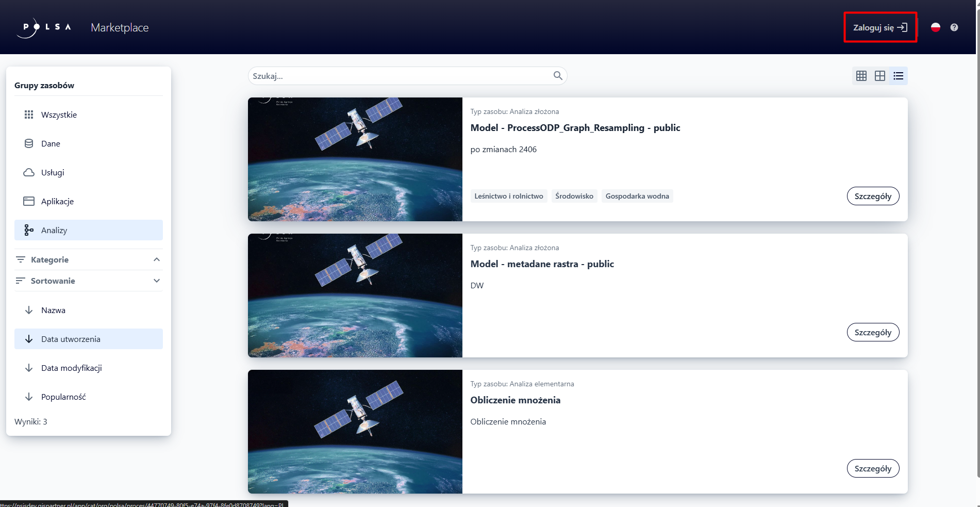Open Szczegóły for Obliczenie mnożenia
Screen dimensions: 980x507
[x=873, y=468]
